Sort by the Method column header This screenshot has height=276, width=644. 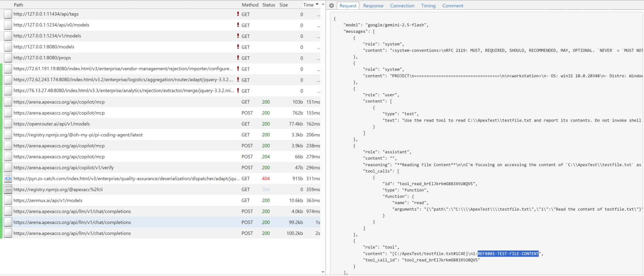250,5
